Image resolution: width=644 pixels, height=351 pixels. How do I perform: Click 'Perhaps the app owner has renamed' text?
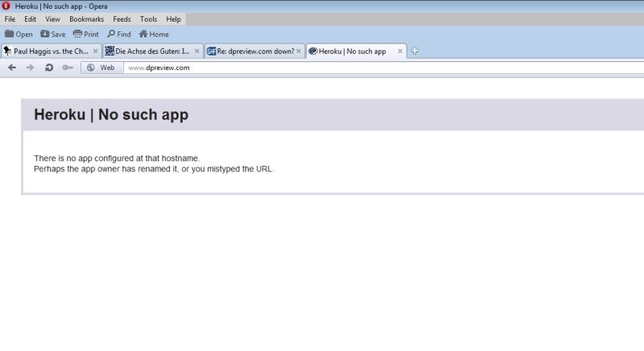154,169
